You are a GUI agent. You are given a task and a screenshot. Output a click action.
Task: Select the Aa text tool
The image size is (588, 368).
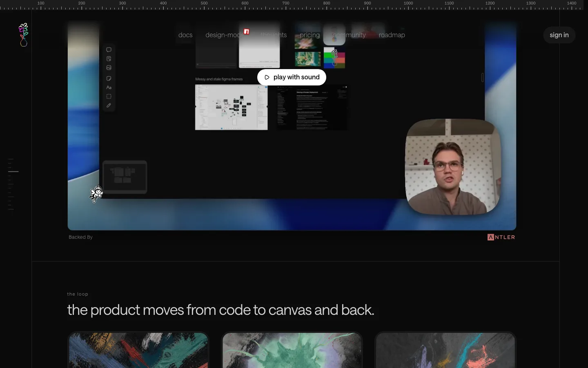pos(109,88)
